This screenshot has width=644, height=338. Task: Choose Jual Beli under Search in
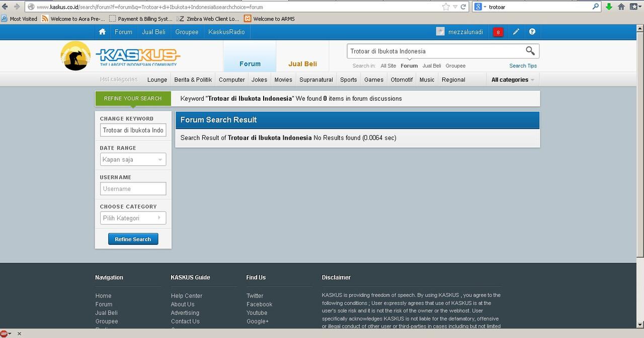[432, 66]
